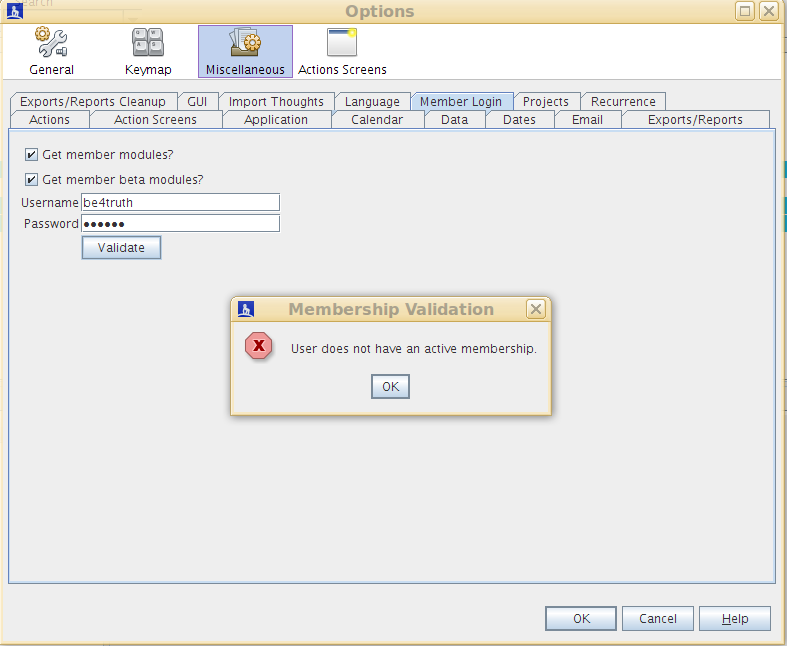The image size is (787, 646).
Task: Close the Membership Validation dialog
Action: tap(536, 309)
